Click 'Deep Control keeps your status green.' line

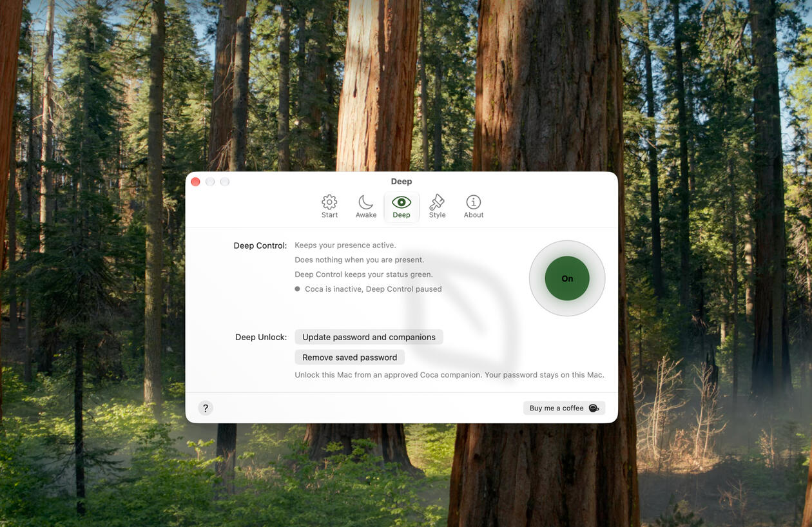pos(364,274)
